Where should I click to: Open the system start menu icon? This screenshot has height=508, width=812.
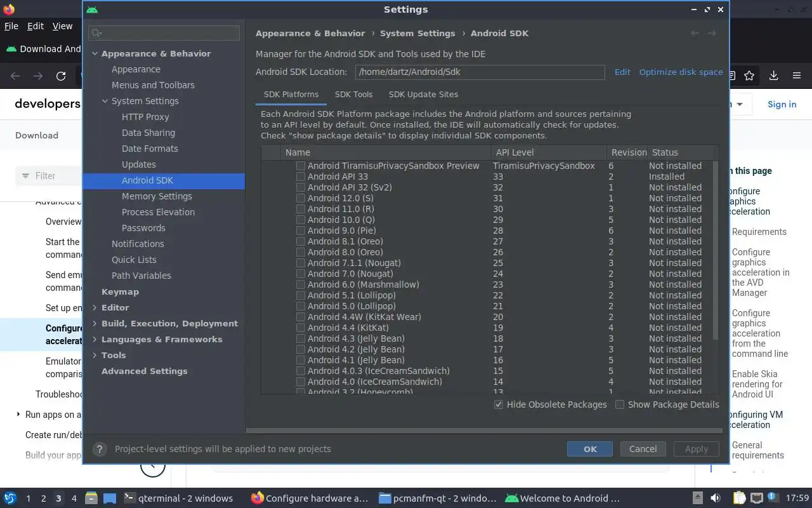[x=10, y=498]
